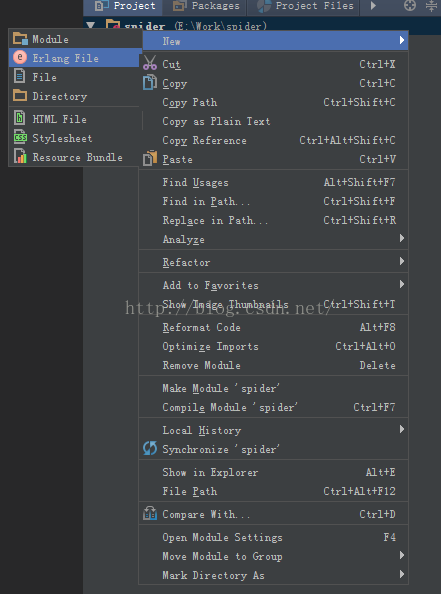
Task: Click the Erlang File icon in submenu
Action: pos(20,58)
